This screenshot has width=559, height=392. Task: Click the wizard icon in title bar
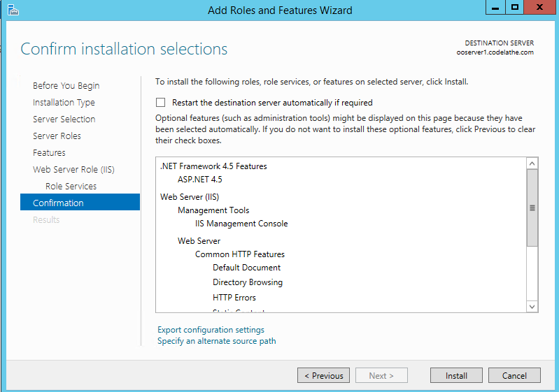[x=12, y=10]
